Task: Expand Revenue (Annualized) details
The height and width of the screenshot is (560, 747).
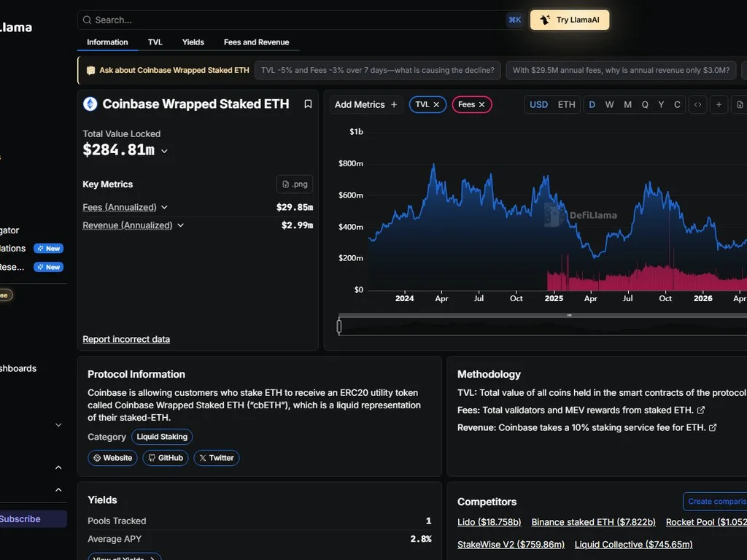Action: point(181,225)
